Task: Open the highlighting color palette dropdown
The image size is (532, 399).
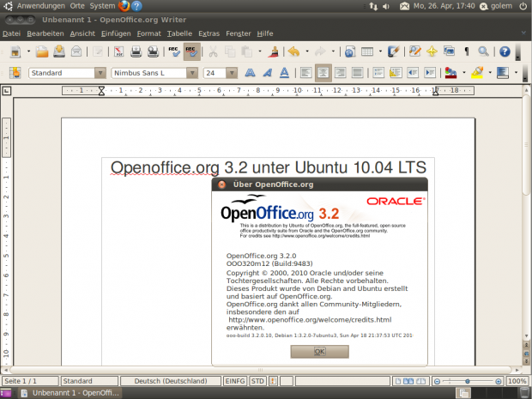Action: coord(490,73)
